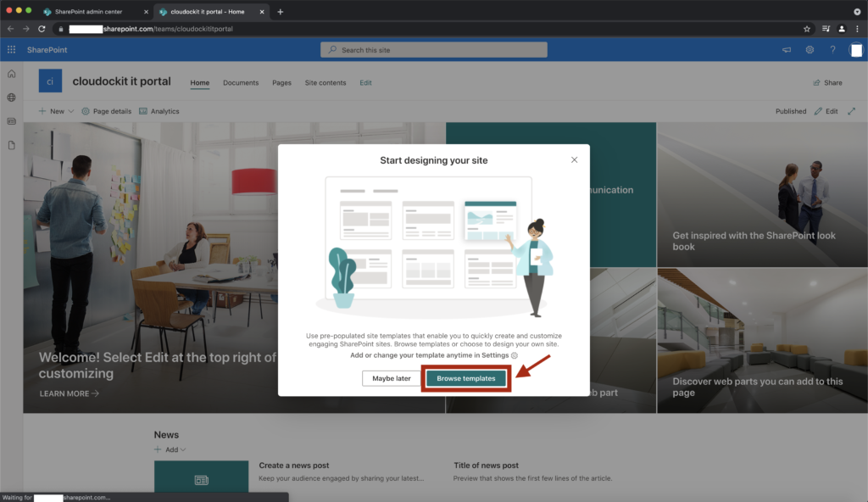The image size is (868, 502).
Task: Click the cloudockit site logo tile
Action: coord(50,81)
